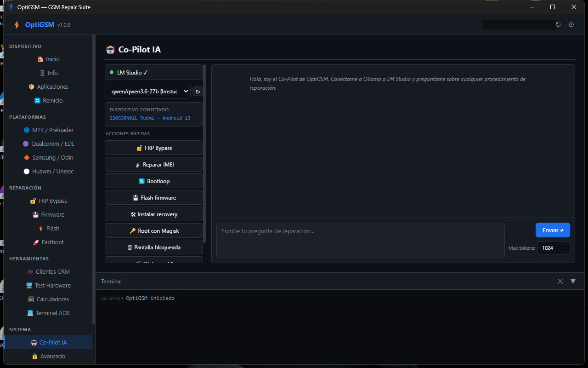Open settings gear icon in header
Viewport: 588px width, 368px height.
(x=571, y=25)
